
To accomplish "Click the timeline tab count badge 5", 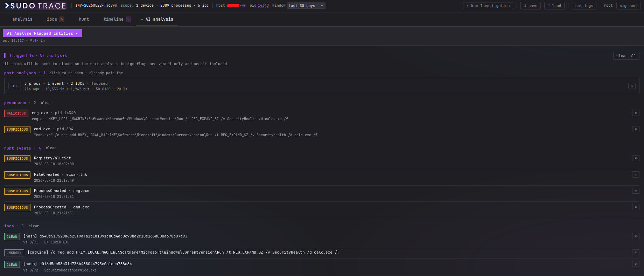I will pos(128,19).
